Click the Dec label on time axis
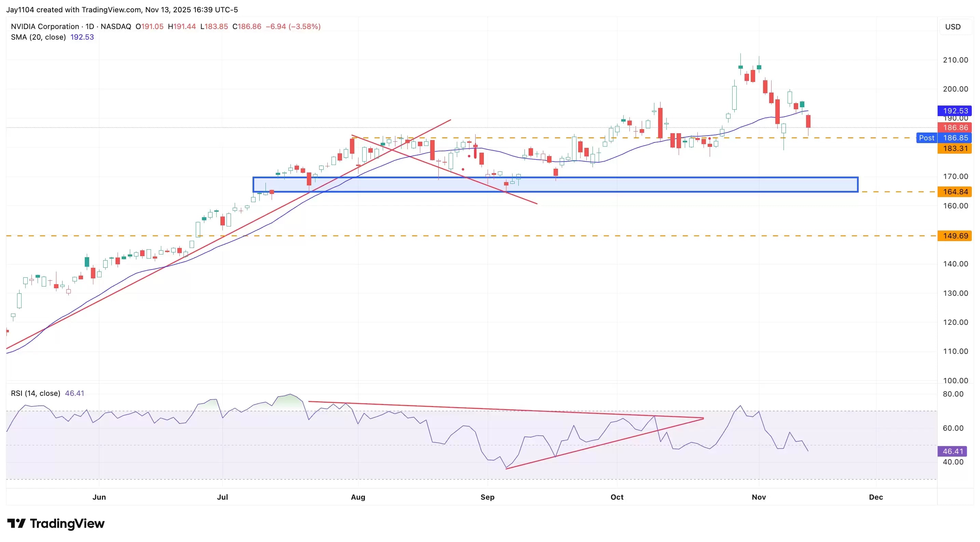The image size is (980, 542). 876,497
